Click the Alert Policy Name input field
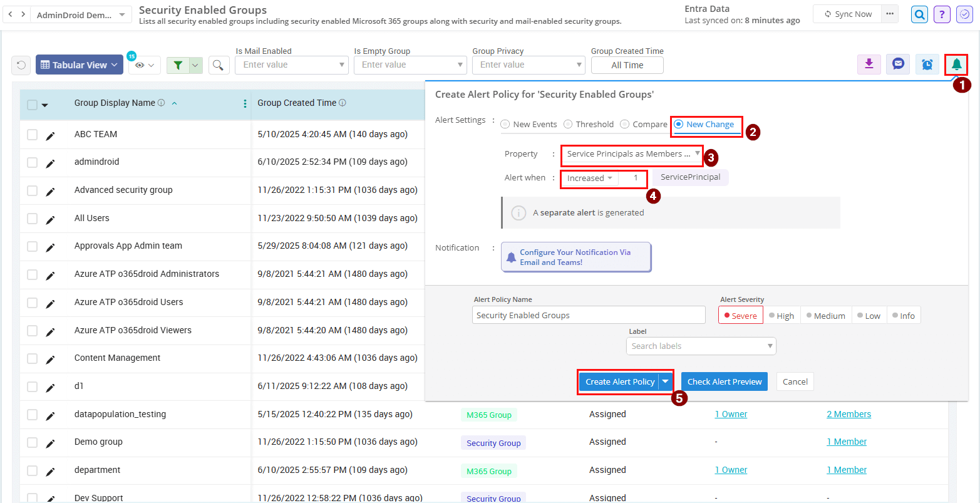The image size is (980, 503). (588, 314)
